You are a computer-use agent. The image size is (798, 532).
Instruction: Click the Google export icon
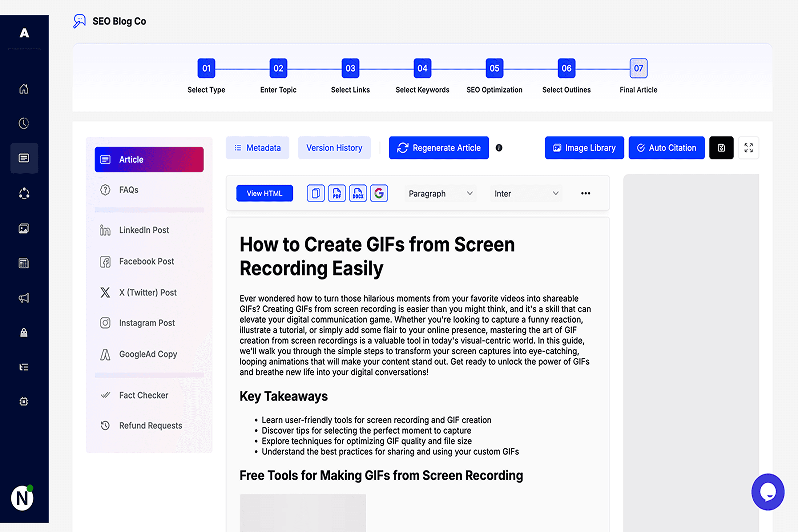point(379,193)
